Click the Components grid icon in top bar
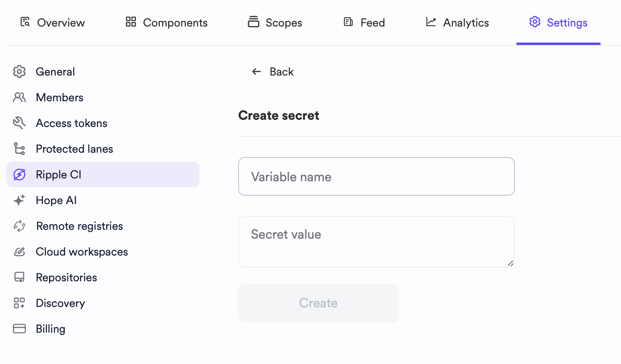Image resolution: width=621 pixels, height=364 pixels. click(x=131, y=22)
